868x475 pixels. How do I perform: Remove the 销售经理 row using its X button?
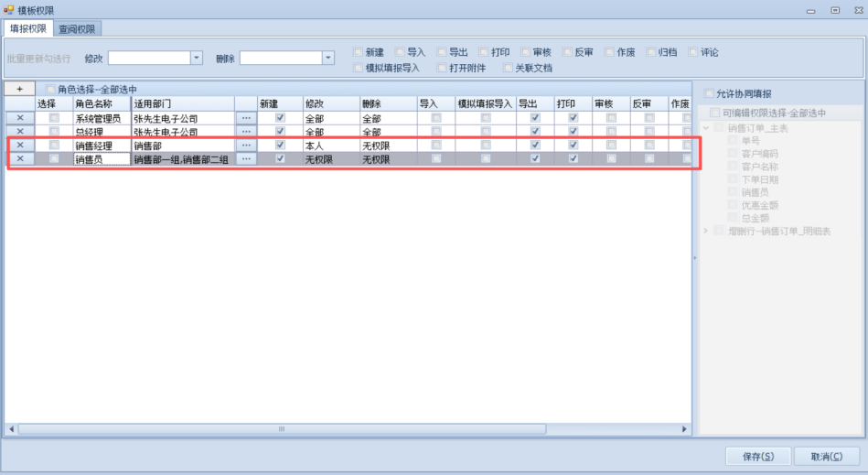pos(19,146)
